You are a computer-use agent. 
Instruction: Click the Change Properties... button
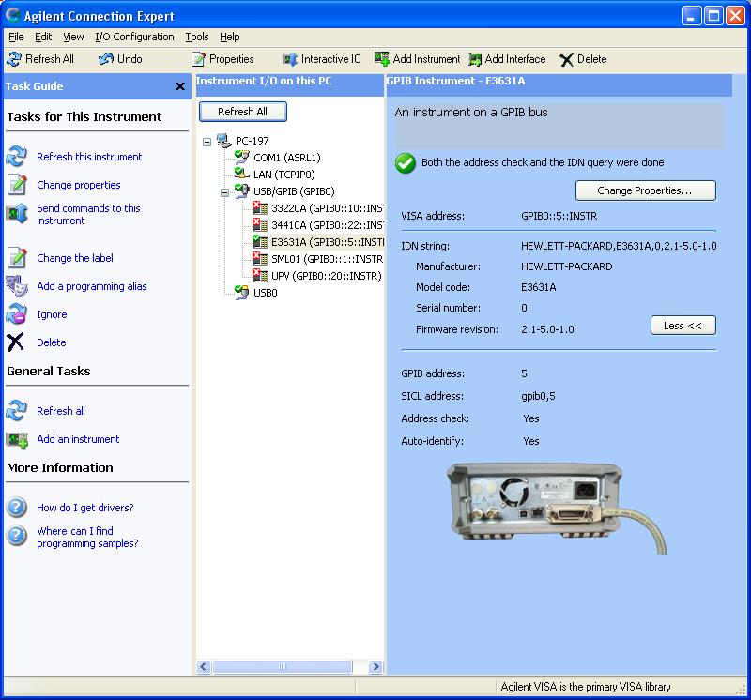[645, 190]
